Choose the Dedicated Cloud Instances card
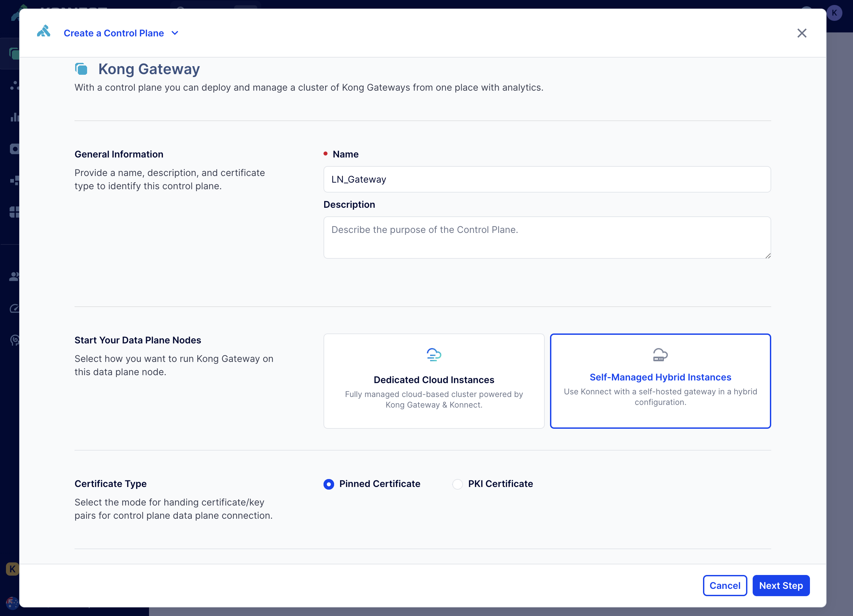The image size is (853, 616). click(x=434, y=381)
